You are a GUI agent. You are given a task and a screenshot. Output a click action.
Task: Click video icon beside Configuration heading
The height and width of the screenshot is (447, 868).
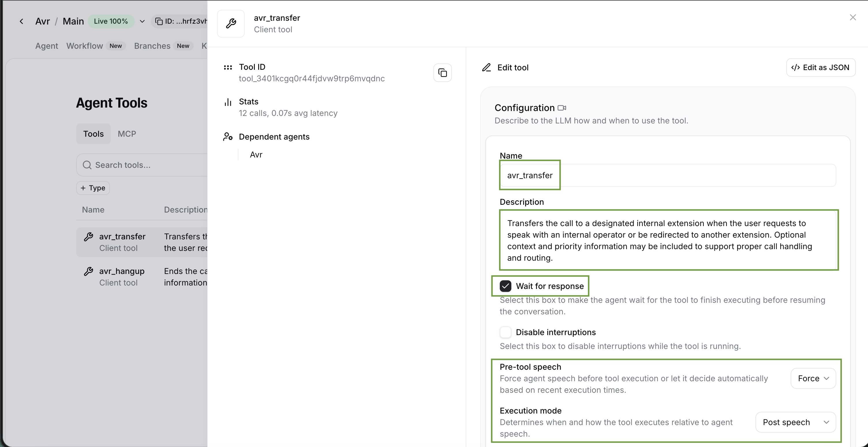[562, 108]
